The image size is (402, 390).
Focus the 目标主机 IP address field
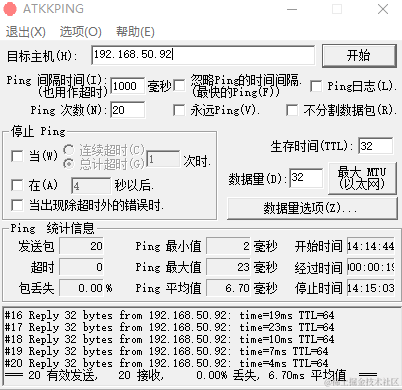(x=203, y=55)
